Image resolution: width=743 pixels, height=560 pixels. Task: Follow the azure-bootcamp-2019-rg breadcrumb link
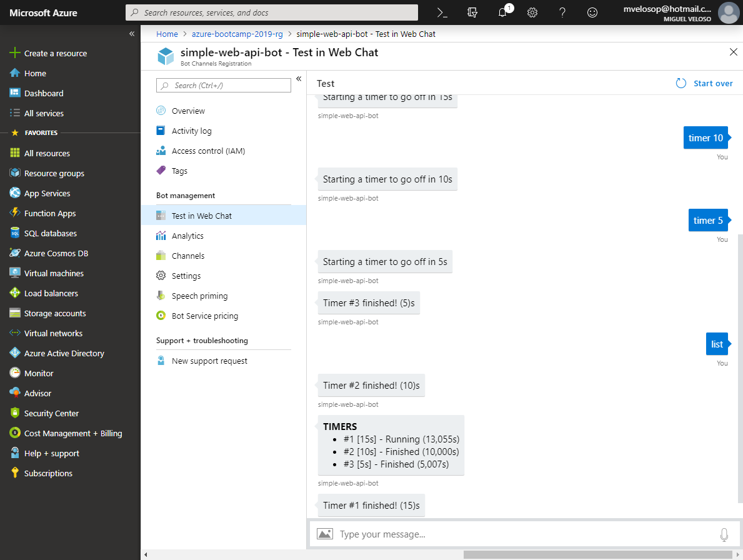click(237, 34)
